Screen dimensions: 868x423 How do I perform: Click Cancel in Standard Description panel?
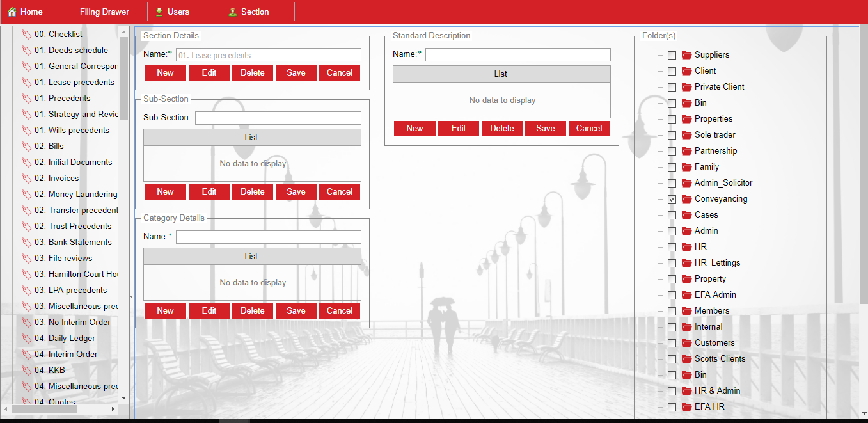coord(589,129)
